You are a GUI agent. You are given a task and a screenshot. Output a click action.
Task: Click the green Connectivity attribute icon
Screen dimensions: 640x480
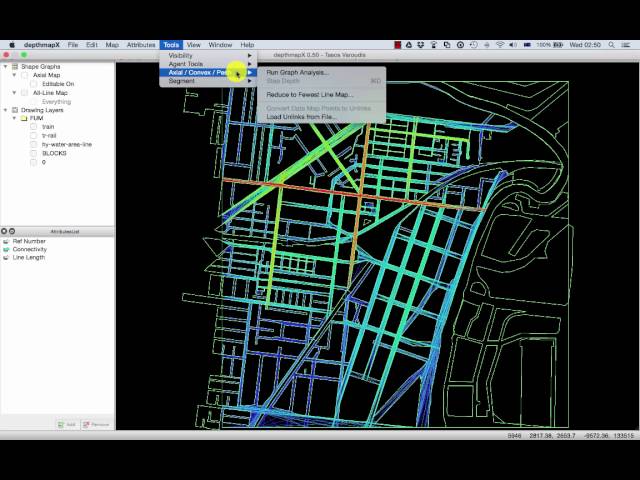point(6,249)
